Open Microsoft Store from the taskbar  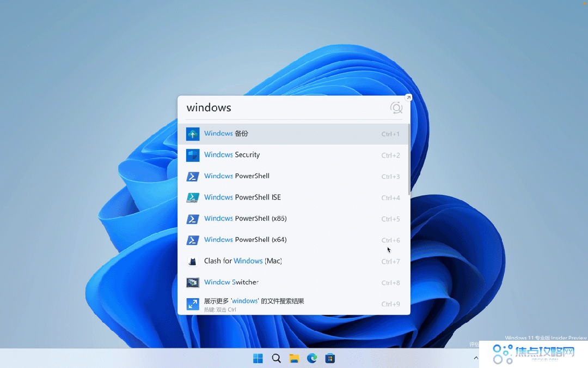[x=330, y=359]
